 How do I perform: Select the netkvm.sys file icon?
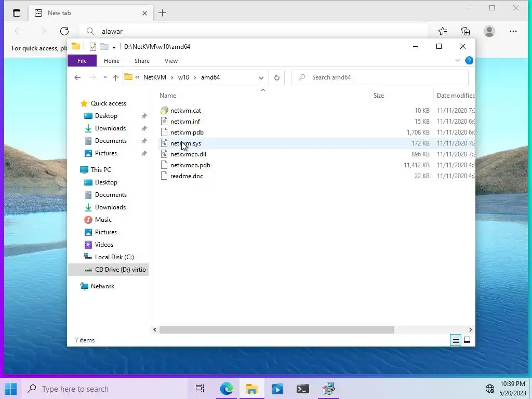coord(164,143)
